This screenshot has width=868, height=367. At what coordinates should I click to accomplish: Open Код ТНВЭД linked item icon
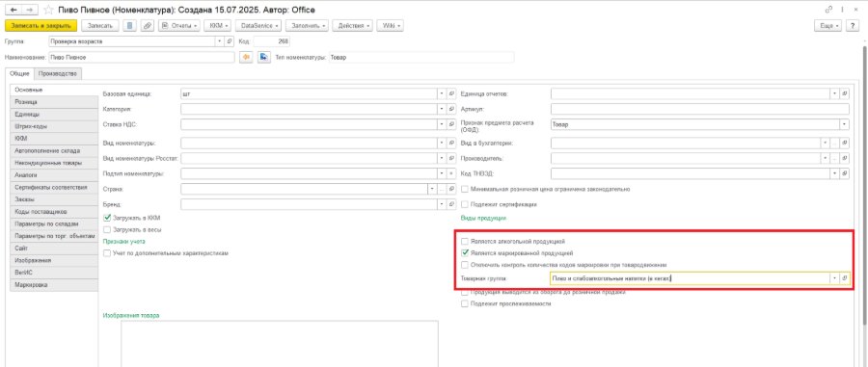click(844, 173)
